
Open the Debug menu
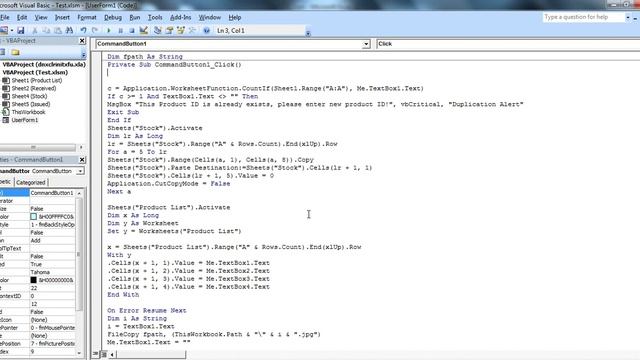coord(113,18)
